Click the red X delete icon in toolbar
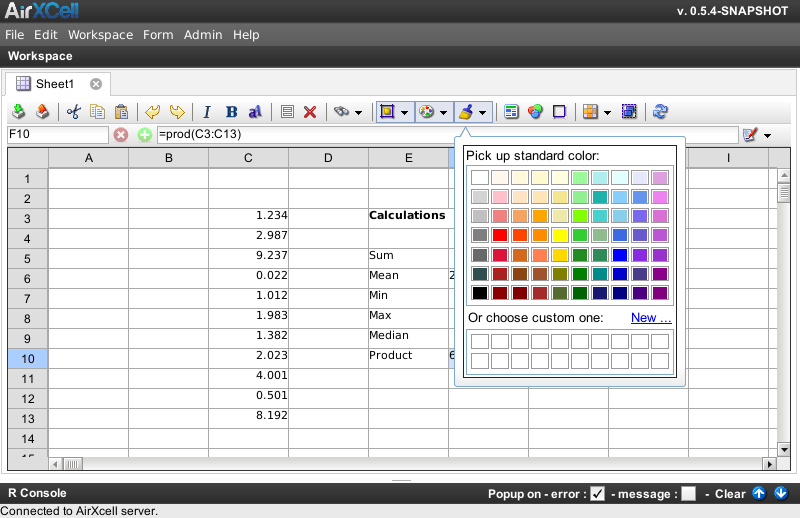The height and width of the screenshot is (518, 800). coord(310,112)
